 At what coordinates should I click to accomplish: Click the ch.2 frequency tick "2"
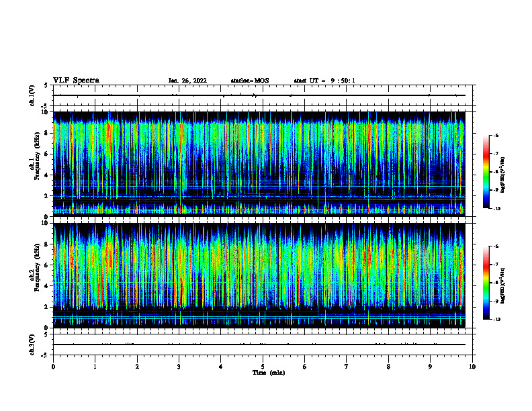pyautogui.click(x=46, y=307)
